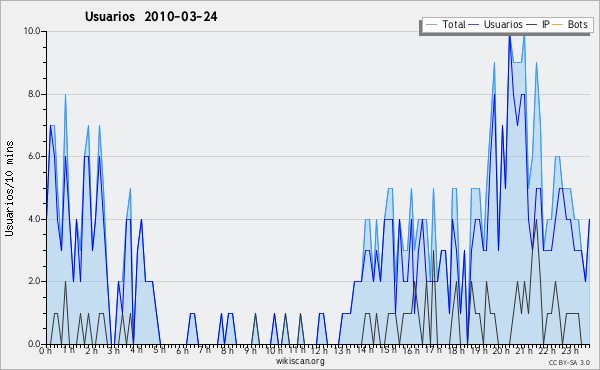Screen dimensions: 600x370
Task: Click the "8 h" x-axis label
Action: (227, 350)
